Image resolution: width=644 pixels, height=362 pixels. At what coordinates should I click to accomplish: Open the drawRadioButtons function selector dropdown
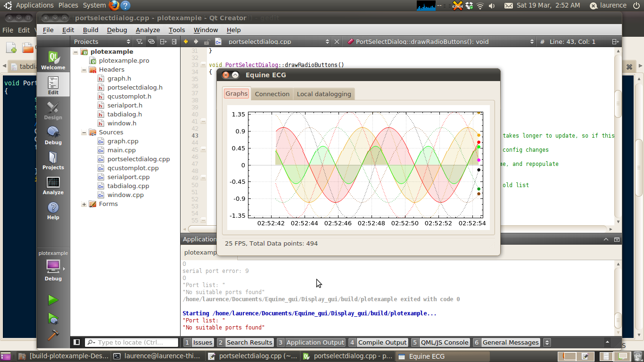[x=440, y=41]
